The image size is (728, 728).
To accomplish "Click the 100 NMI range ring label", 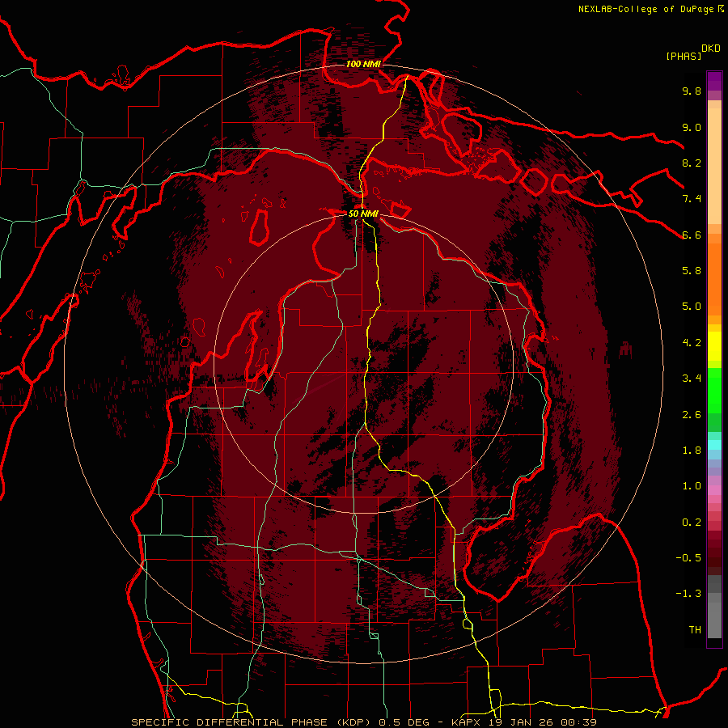I will coord(363,64).
